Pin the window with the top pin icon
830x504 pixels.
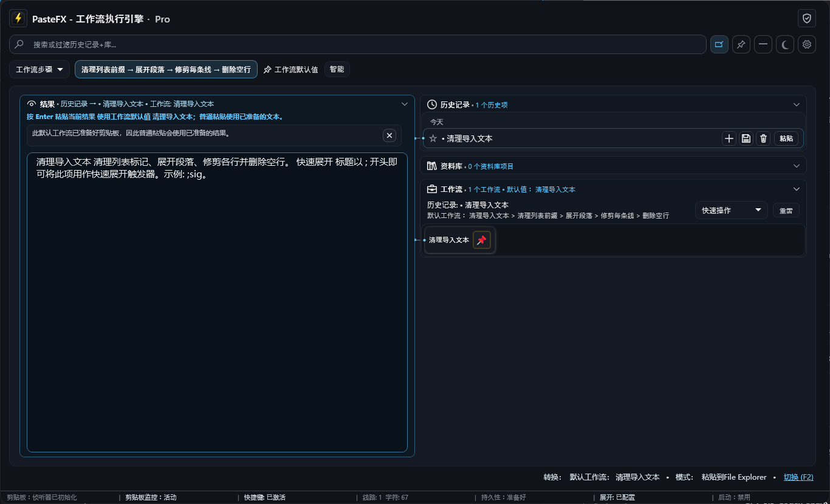tap(741, 44)
